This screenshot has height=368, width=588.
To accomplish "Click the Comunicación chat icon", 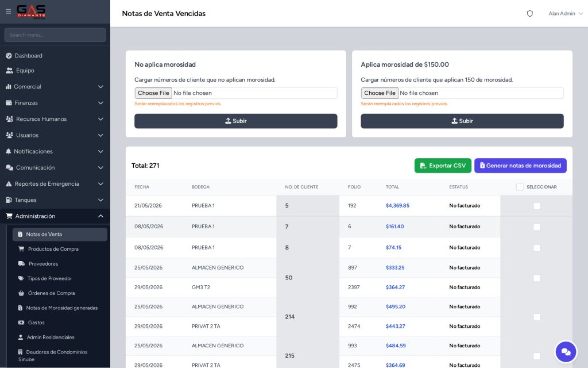I will [9, 167].
